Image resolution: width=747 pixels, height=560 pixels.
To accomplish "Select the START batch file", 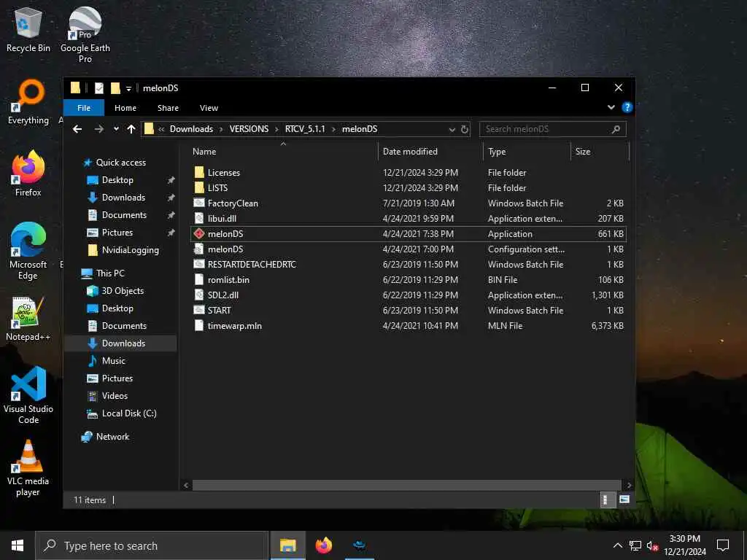I will click(x=409, y=310).
